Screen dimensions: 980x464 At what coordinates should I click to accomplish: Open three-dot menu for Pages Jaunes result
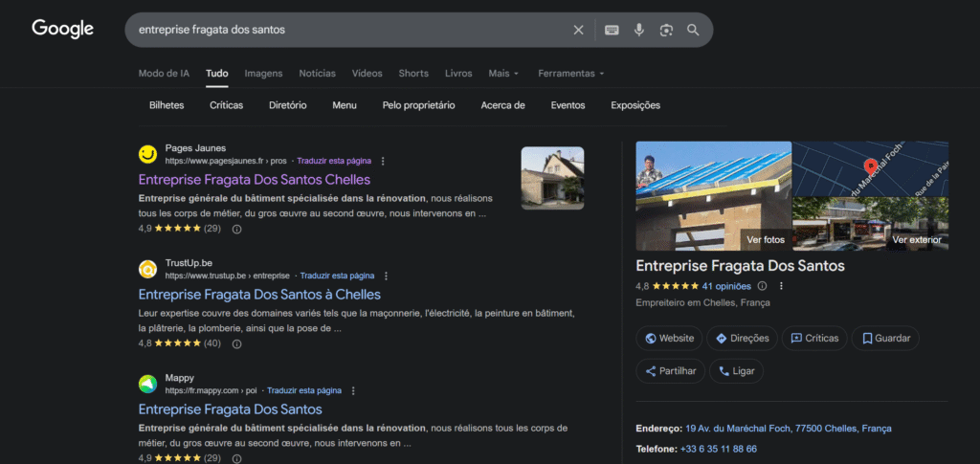383,161
